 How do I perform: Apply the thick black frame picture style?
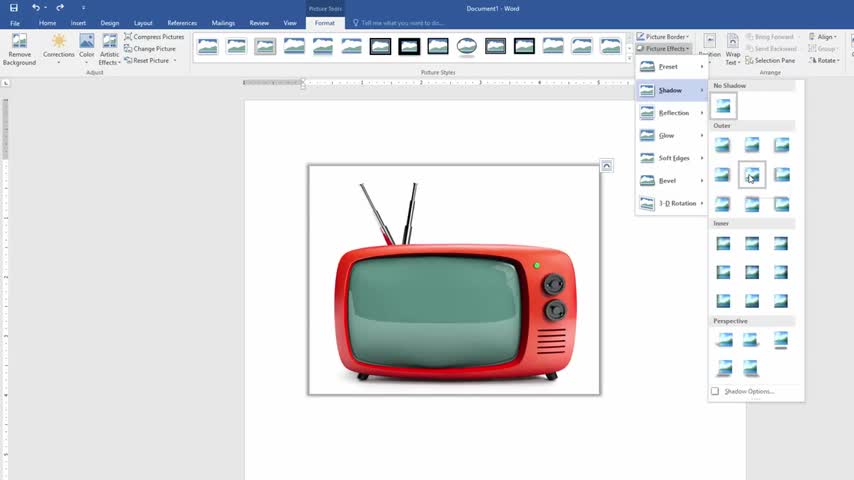pyautogui.click(x=409, y=46)
